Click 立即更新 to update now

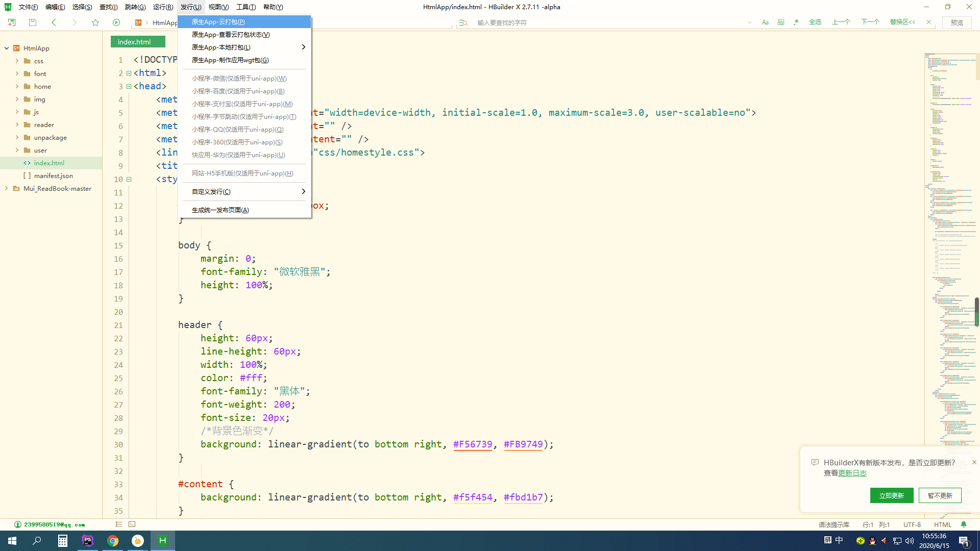point(892,495)
